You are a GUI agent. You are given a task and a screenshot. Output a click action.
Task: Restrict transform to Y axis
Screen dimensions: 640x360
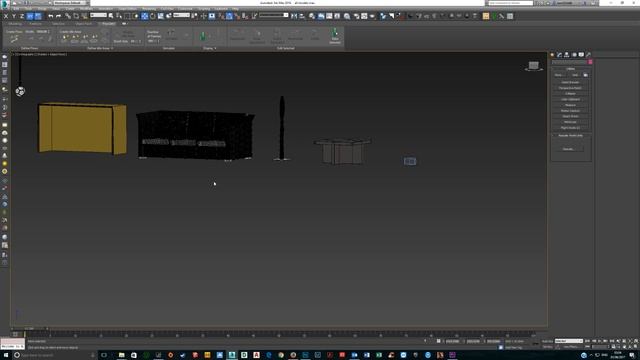[x=13, y=16]
